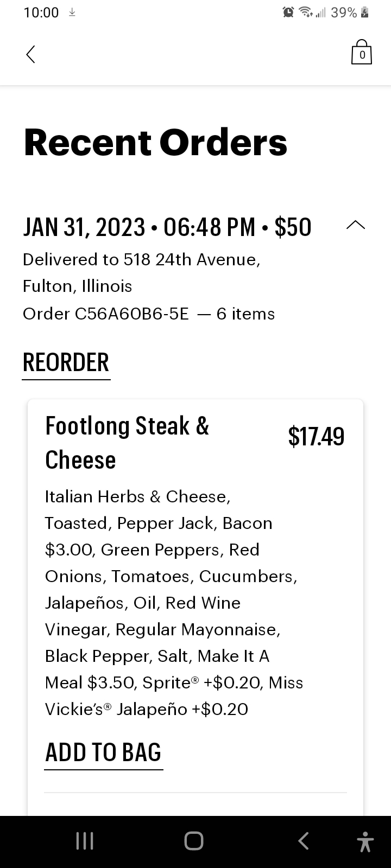Tap the Wi-Fi signal icon

306,12
